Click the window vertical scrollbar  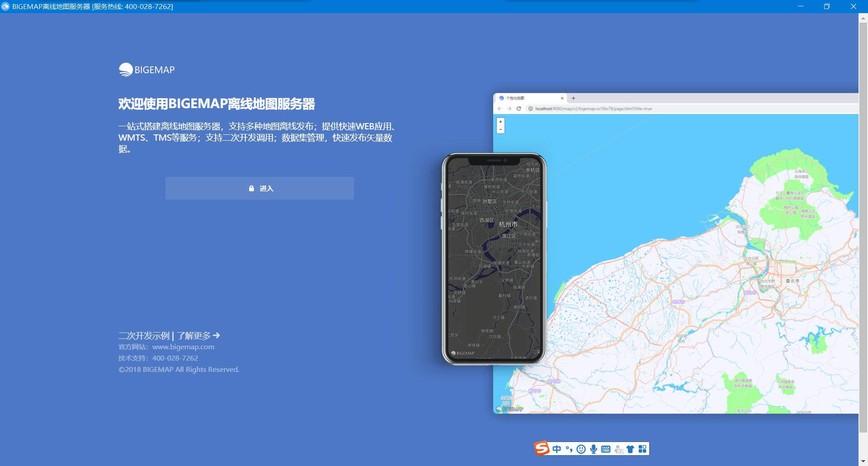(863, 227)
